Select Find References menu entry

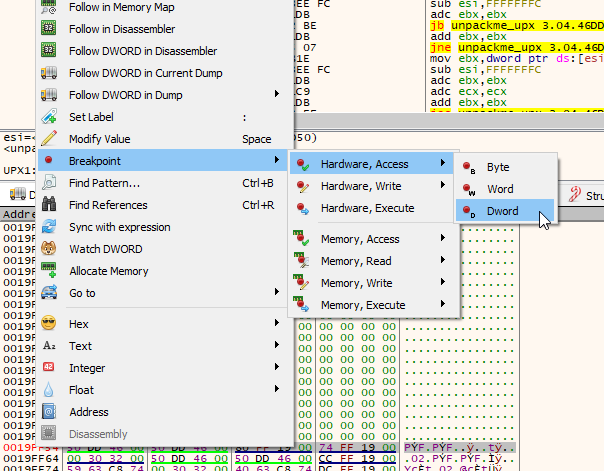(163, 205)
